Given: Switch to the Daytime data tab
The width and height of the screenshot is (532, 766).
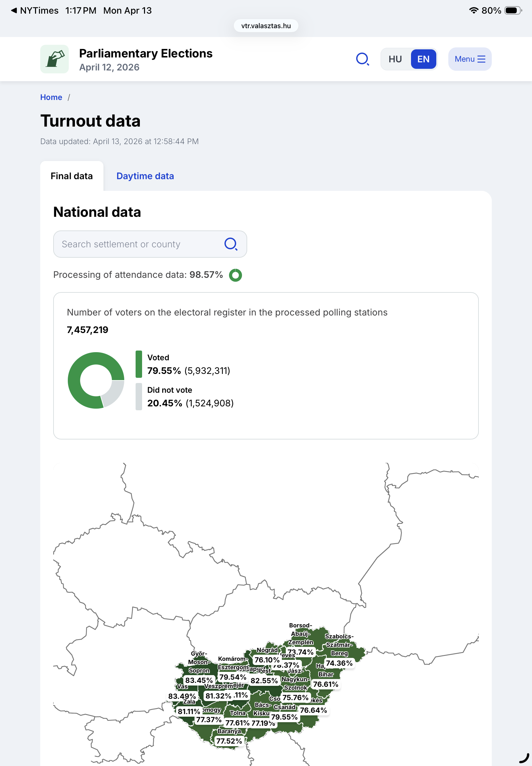Looking at the screenshot, I should click(x=145, y=176).
